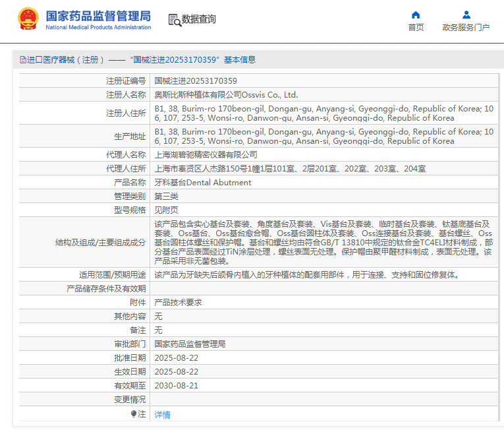
Task: Click the home (首页) house icon
Action: 416,15
